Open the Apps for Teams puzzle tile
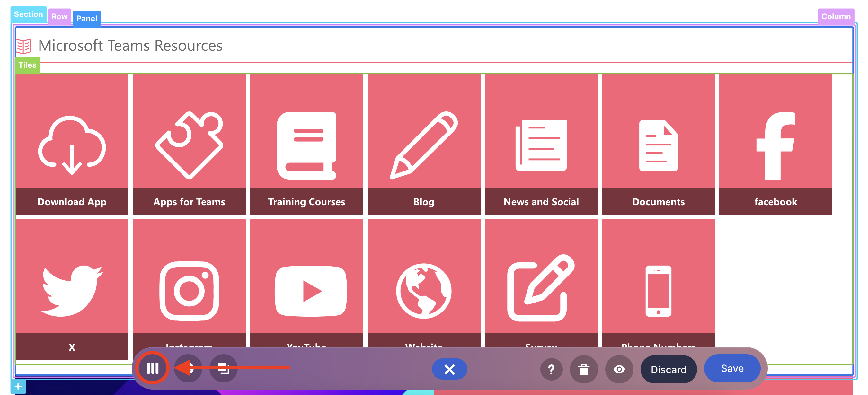The width and height of the screenshot is (868, 395). pyautogui.click(x=189, y=145)
